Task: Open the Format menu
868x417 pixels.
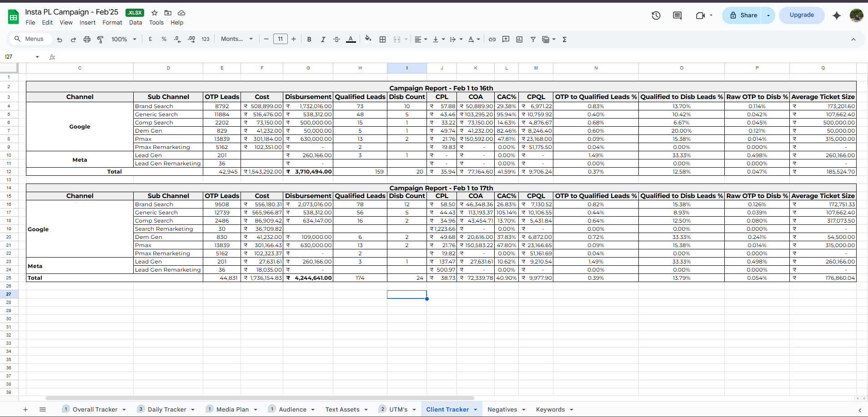Action: pyautogui.click(x=112, y=23)
